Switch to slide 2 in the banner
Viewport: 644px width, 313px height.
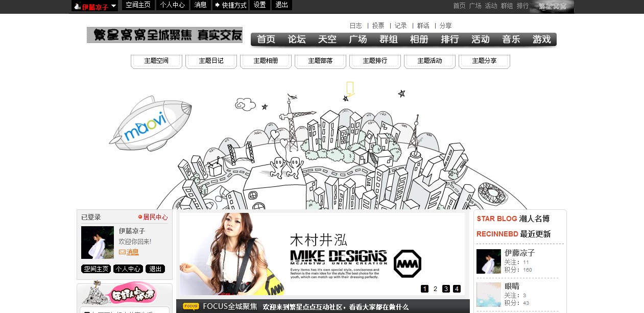[x=435, y=289]
